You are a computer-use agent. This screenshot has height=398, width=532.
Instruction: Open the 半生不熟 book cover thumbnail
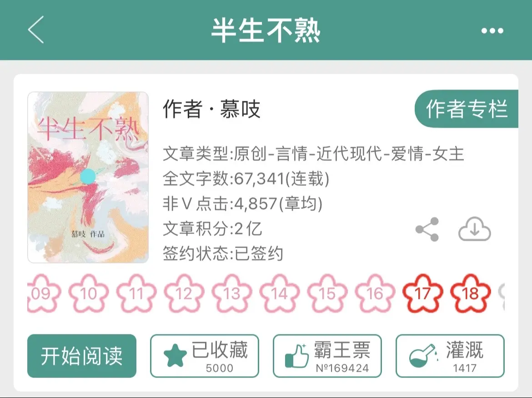(88, 177)
